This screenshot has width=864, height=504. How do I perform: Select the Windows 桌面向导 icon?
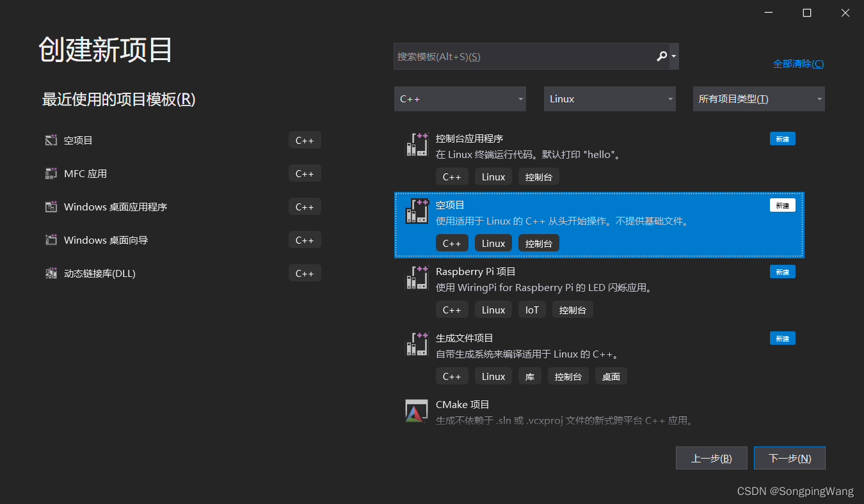pos(51,239)
